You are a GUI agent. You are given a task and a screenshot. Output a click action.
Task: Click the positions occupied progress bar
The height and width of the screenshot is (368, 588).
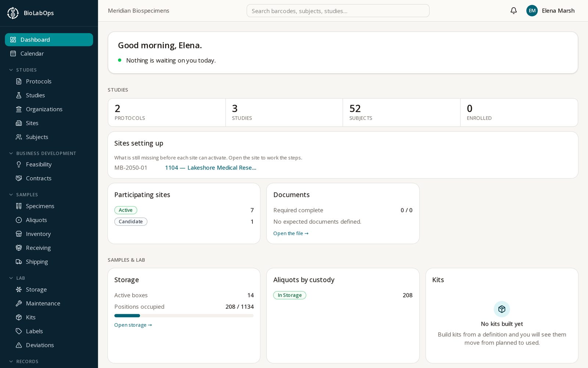(x=184, y=316)
